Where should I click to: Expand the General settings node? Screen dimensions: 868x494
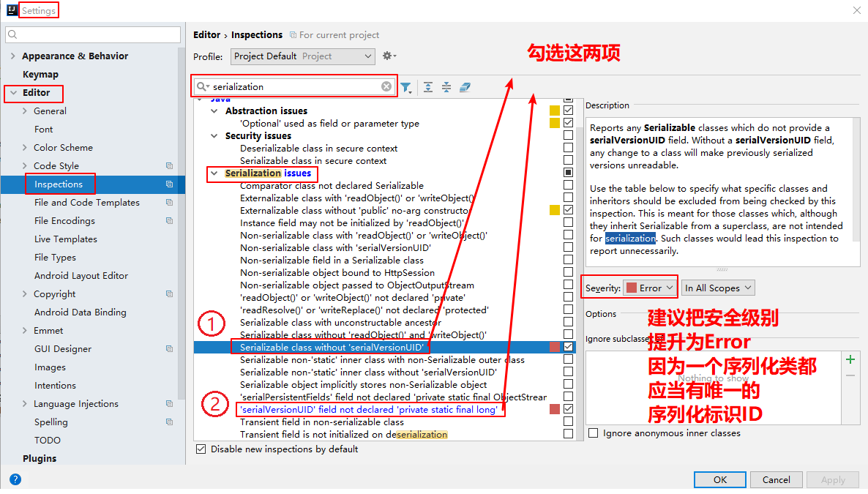coord(24,111)
